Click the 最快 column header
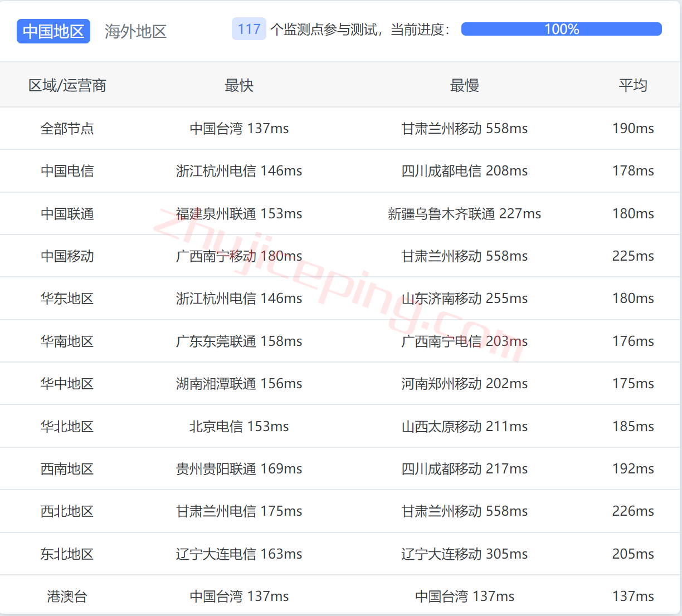The width and height of the screenshot is (682, 616). pyautogui.click(x=239, y=85)
